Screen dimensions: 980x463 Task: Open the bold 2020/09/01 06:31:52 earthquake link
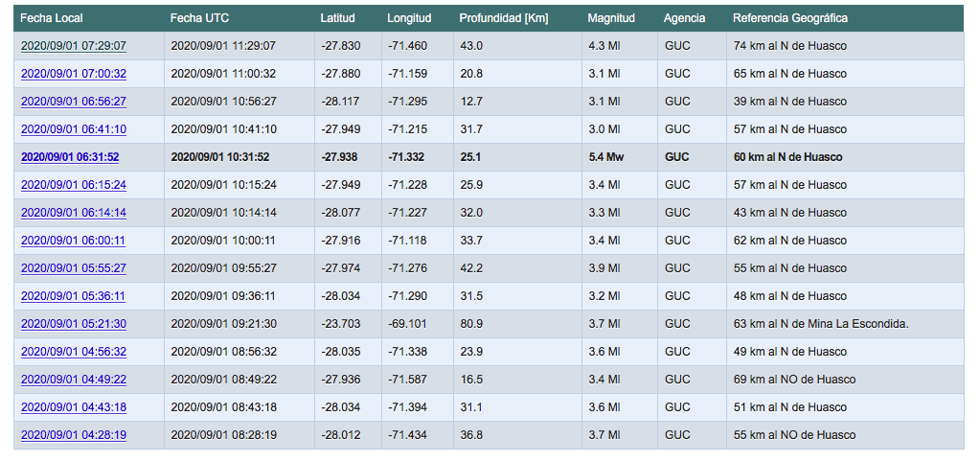[x=70, y=157]
